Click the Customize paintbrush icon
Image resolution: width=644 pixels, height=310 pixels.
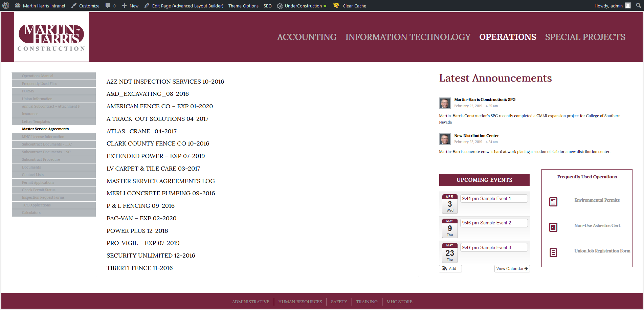point(74,6)
